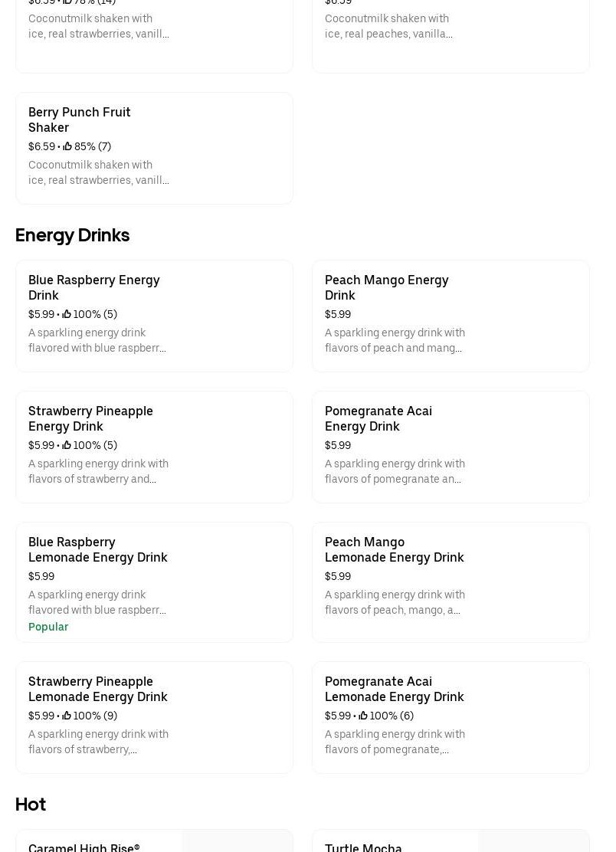Image resolution: width=616 pixels, height=852 pixels.
Task: Choose Strawberry Pineapple Energy Drink title
Action: pos(90,418)
